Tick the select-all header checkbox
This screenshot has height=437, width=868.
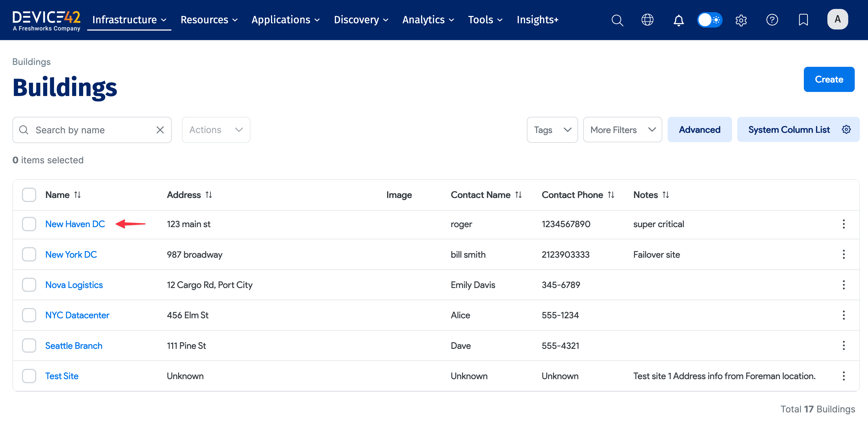coord(29,195)
